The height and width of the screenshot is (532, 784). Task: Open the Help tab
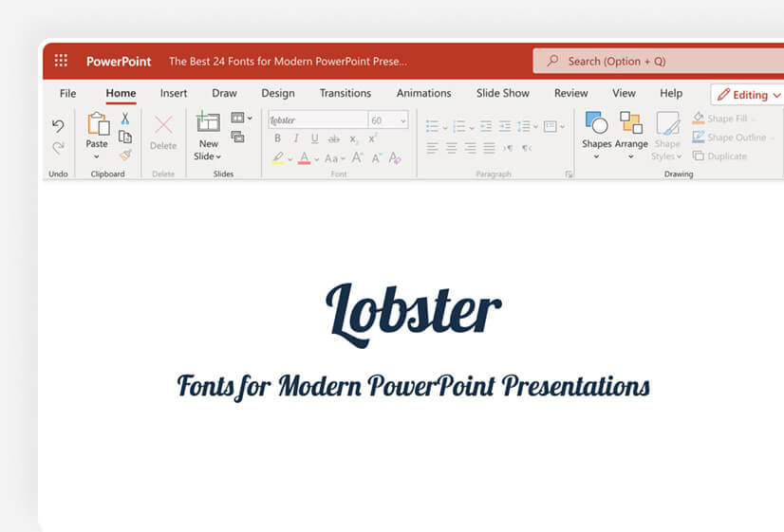(x=671, y=93)
